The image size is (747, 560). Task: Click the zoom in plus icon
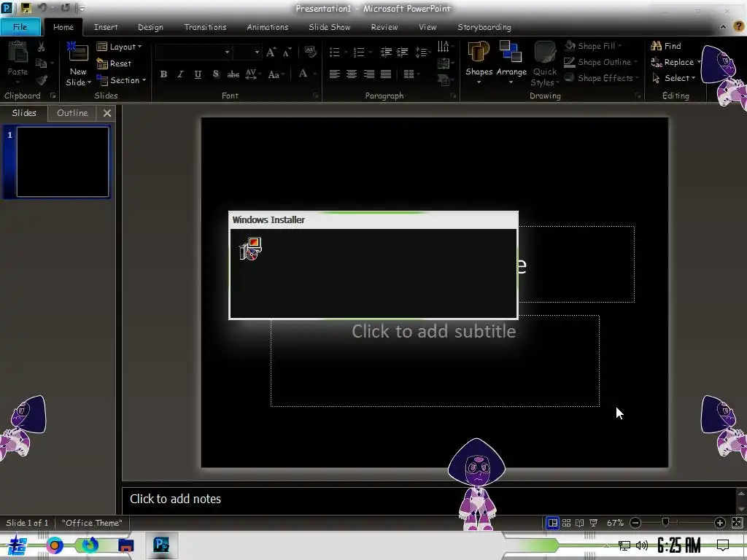coord(720,523)
